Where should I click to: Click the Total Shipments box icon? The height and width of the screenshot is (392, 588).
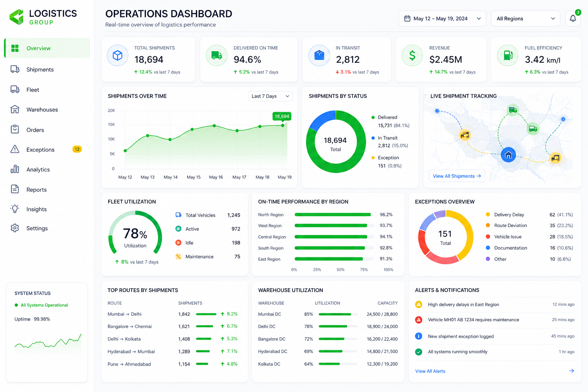tap(118, 56)
